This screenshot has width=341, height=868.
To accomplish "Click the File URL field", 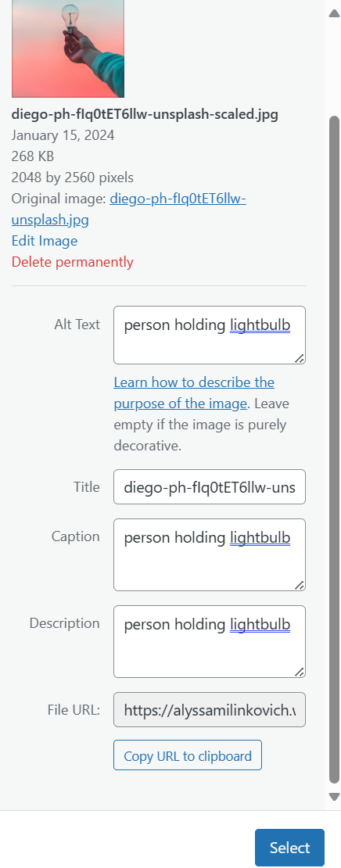I will [210, 710].
